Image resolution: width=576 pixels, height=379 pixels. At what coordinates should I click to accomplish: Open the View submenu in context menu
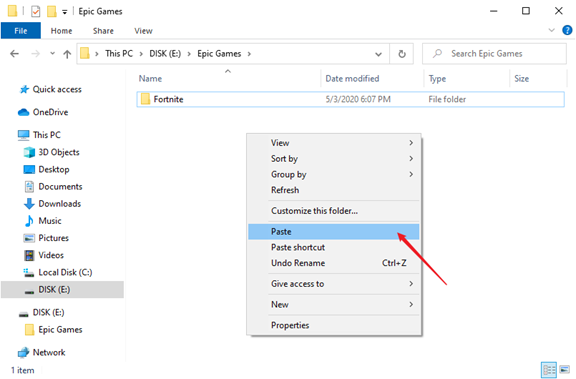point(334,143)
